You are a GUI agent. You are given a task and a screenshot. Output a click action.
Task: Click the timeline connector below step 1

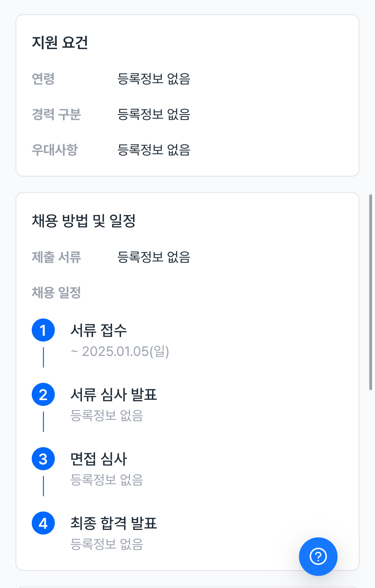coord(43,357)
